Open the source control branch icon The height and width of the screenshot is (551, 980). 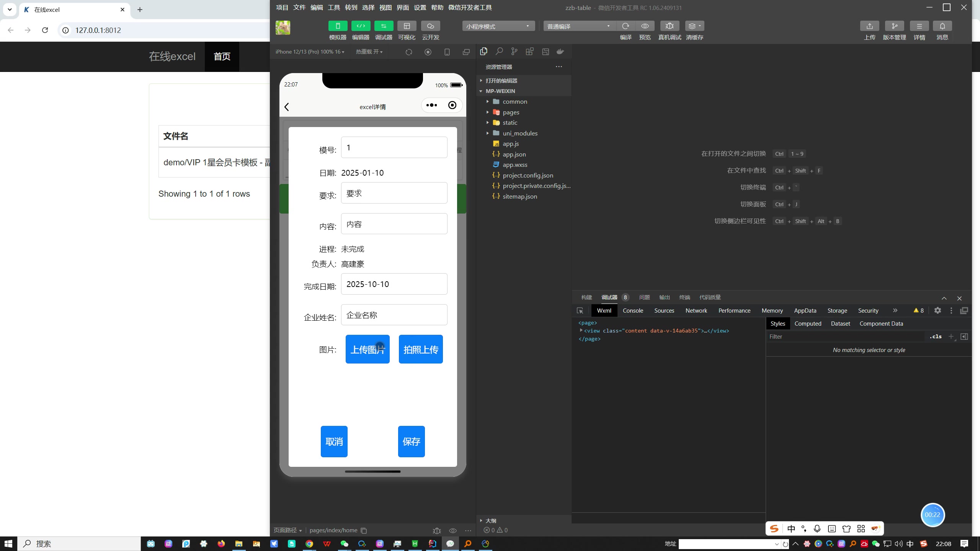pos(514,51)
